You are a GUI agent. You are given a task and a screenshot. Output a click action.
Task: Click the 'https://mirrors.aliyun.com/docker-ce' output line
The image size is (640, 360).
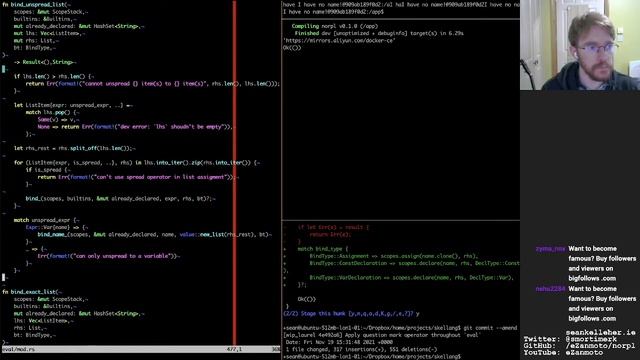coord(339,40)
